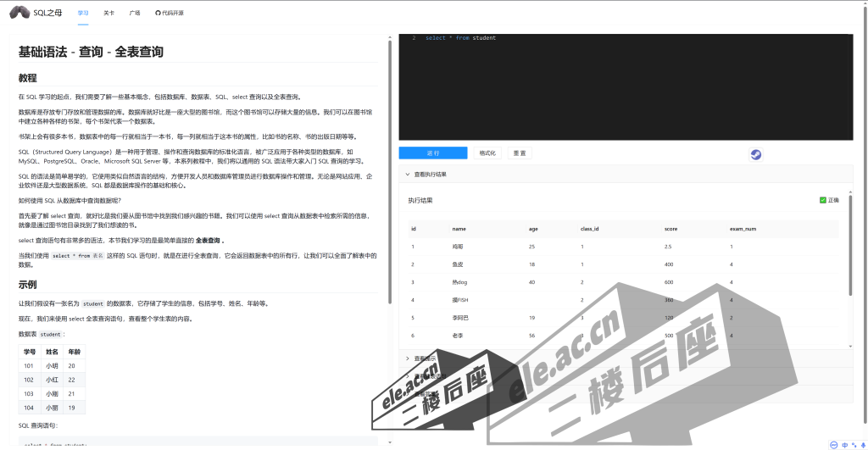Image resolution: width=868 pixels, height=450 pixels.
Task: Click the '示例' section heading
Action: click(x=28, y=285)
